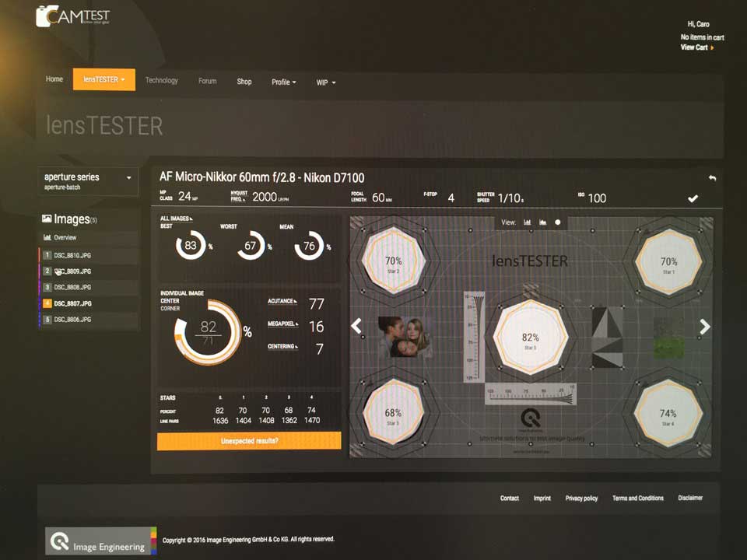
Task: Expand the NYQUIST FREQ. info label
Action: coord(239,196)
